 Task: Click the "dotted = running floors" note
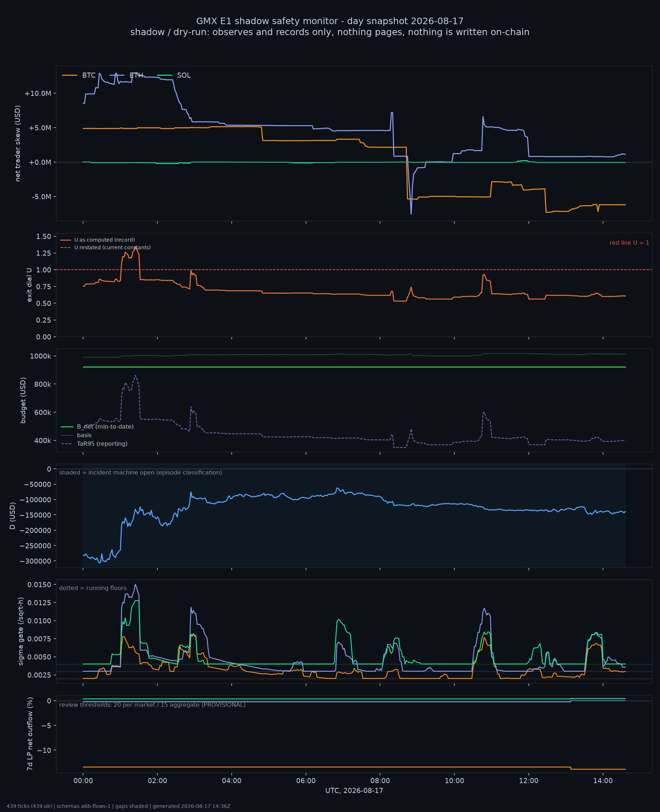(x=93, y=588)
